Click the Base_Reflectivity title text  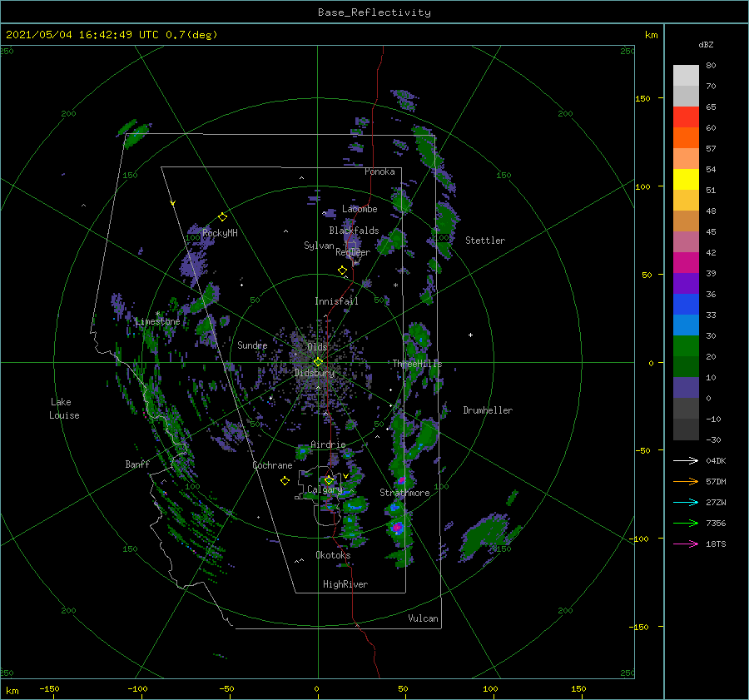tap(374, 12)
